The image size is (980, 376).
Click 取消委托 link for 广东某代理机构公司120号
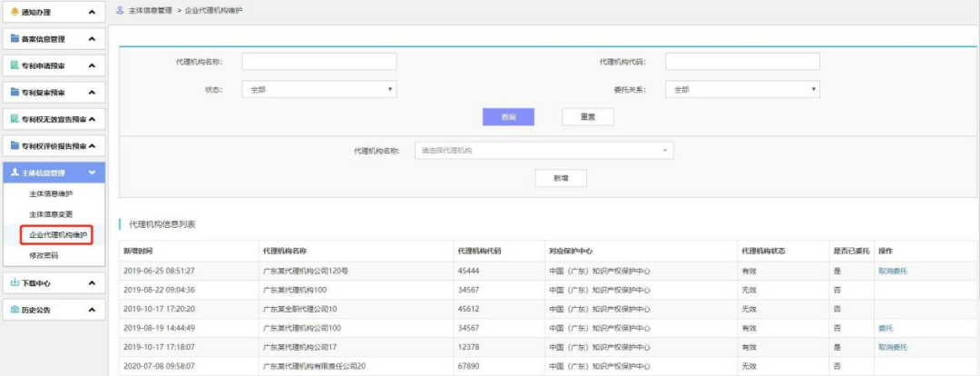pyautogui.click(x=892, y=271)
